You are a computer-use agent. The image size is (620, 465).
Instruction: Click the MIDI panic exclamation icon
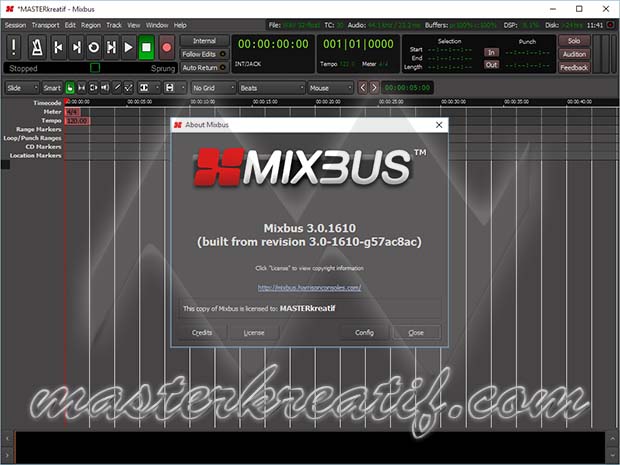(14, 47)
